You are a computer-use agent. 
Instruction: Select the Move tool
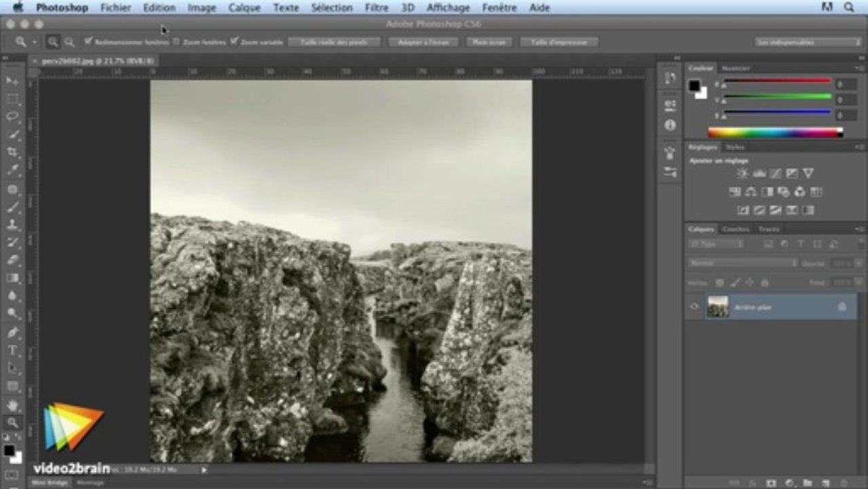click(x=12, y=81)
